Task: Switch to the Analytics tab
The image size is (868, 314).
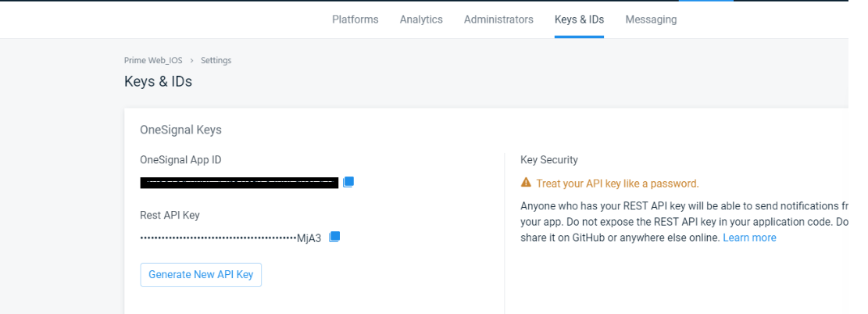Action: 421,20
